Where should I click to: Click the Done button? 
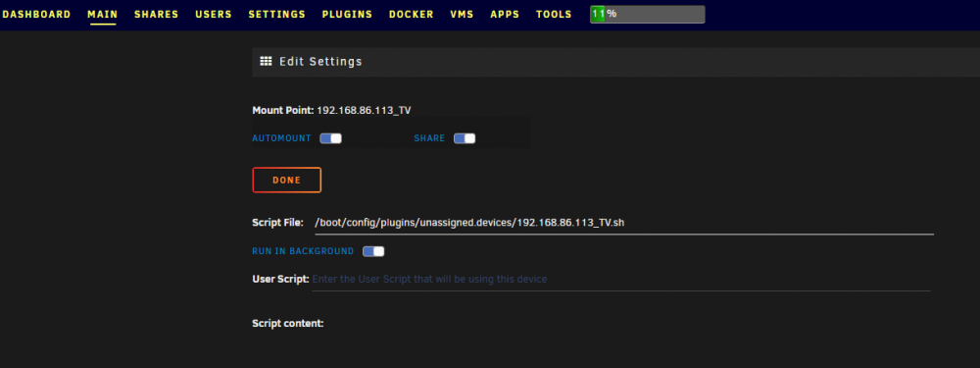coord(287,180)
